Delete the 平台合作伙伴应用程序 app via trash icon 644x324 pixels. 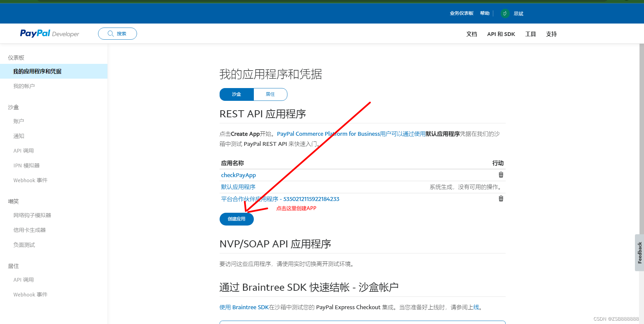501,199
